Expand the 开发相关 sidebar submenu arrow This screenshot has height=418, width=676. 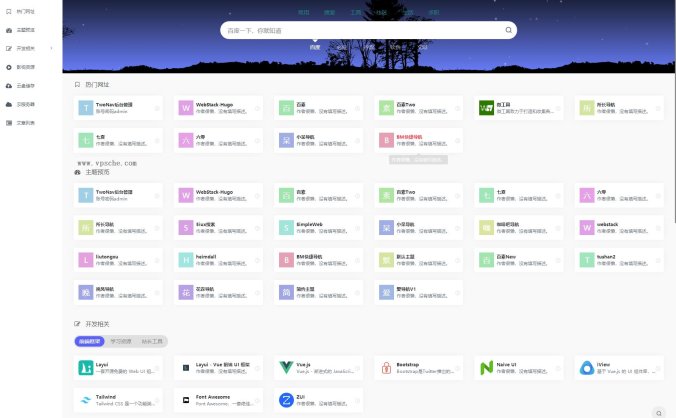click(51, 47)
